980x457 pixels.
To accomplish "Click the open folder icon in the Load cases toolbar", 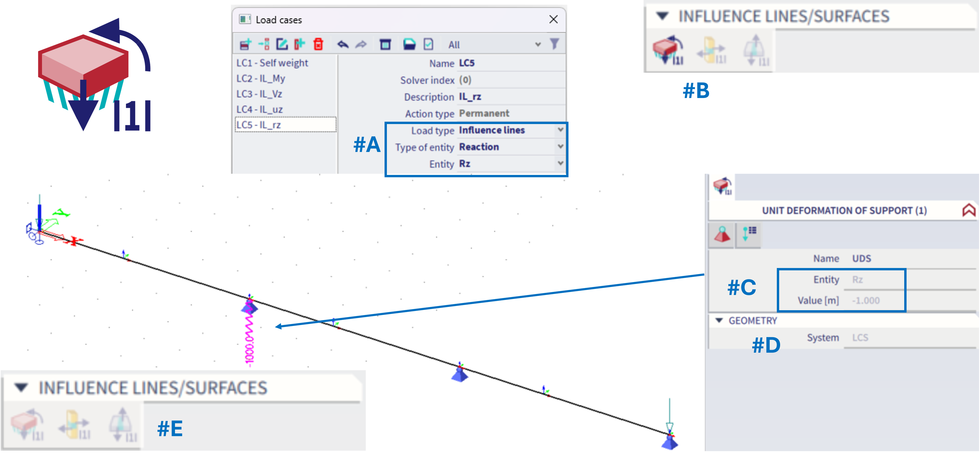I will point(409,45).
